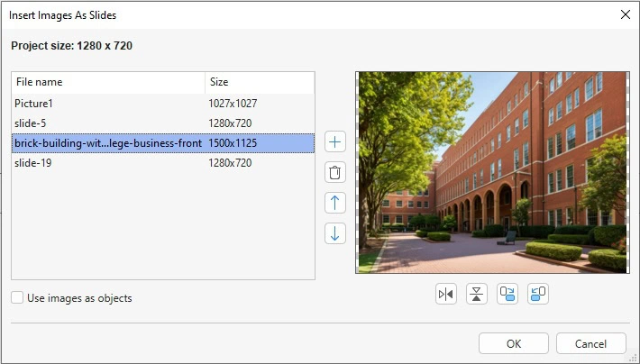Flip the preview image horizontally
This screenshot has width=640, height=364.
click(445, 295)
